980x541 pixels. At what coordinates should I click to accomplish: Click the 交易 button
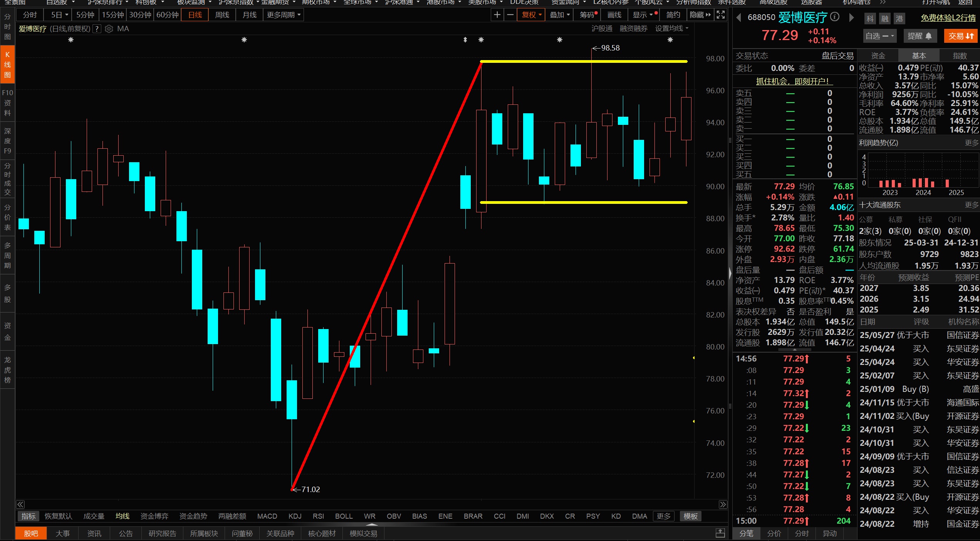(961, 36)
